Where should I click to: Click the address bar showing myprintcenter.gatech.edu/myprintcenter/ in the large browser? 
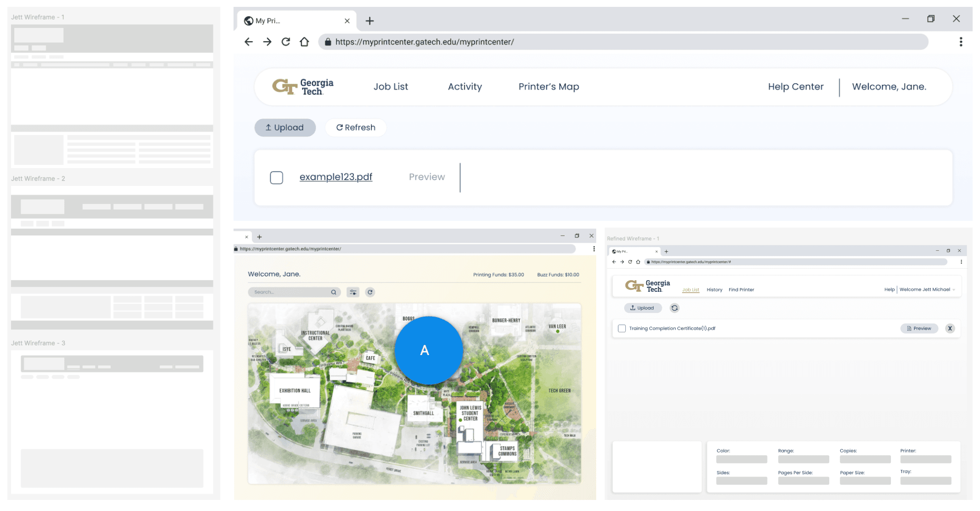click(x=623, y=42)
